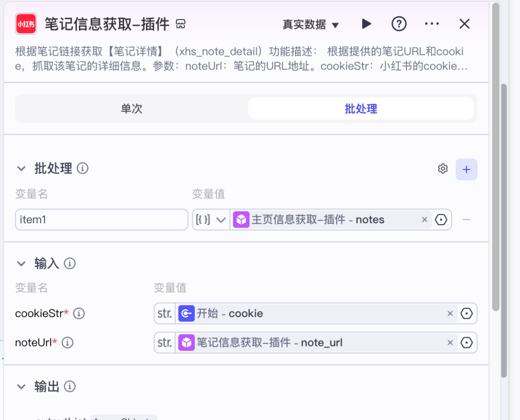Close the plugin settings panel
Image resolution: width=520 pixels, height=420 pixels.
464,24
